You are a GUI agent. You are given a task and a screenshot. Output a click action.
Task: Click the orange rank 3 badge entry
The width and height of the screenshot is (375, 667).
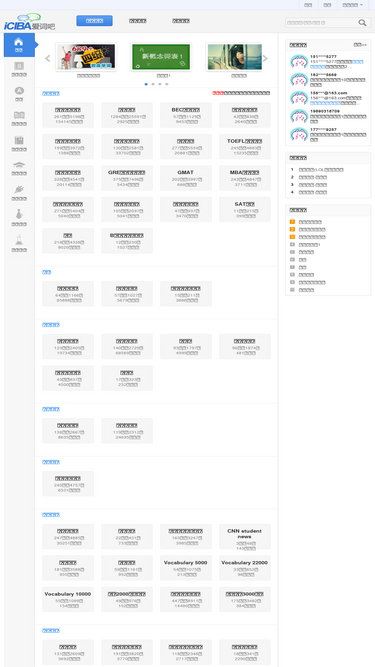292,237
